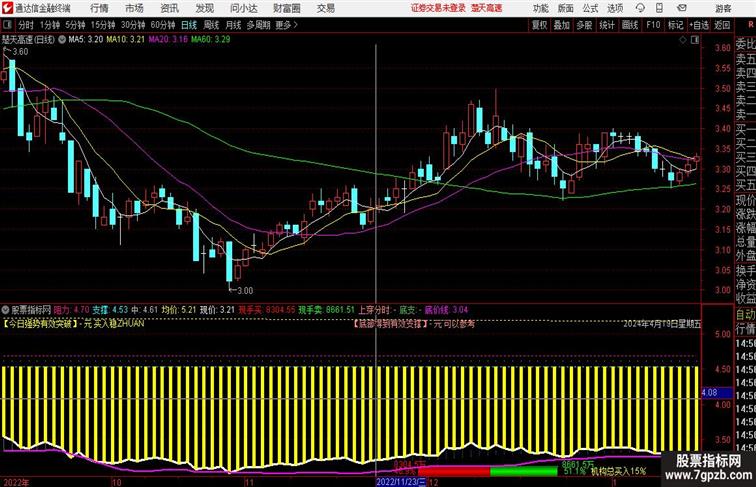Switch to the 15分钟 period tab
The height and width of the screenshot is (487, 756).
pos(103,25)
